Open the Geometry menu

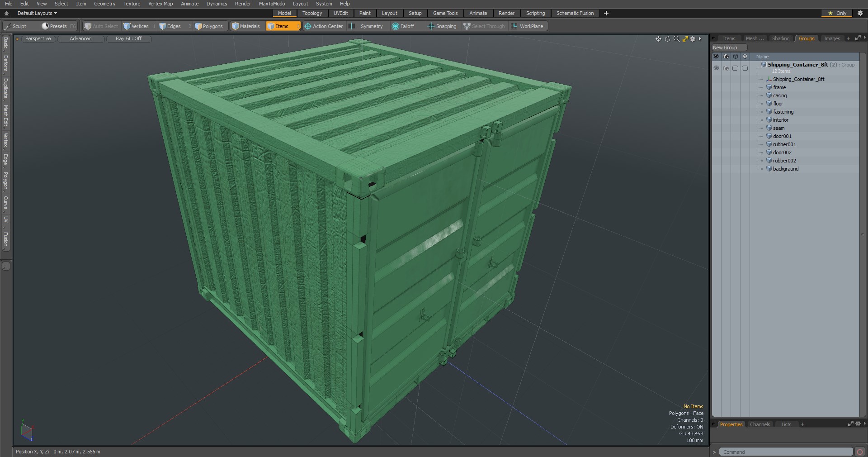click(x=104, y=4)
